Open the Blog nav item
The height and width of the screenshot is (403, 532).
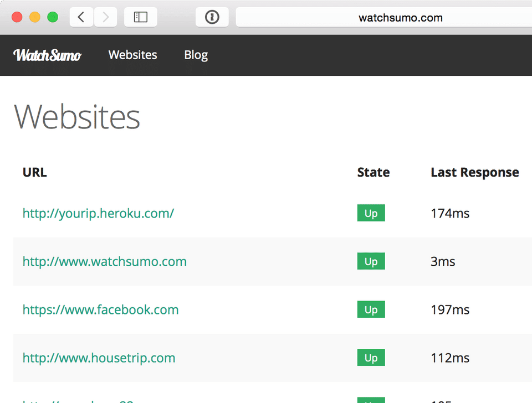pyautogui.click(x=196, y=55)
